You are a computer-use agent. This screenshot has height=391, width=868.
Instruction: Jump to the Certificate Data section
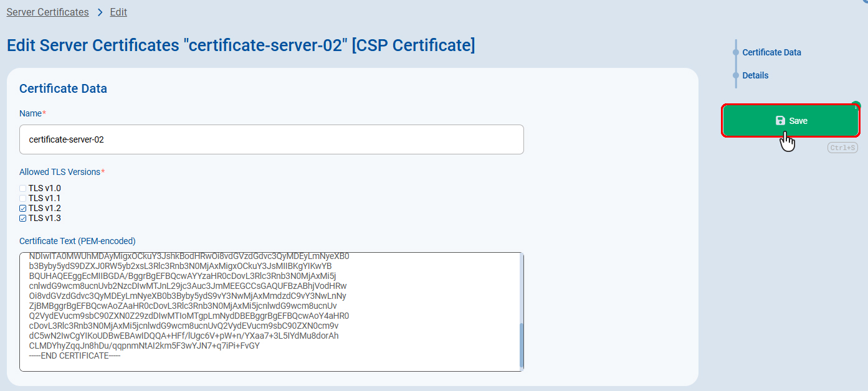pyautogui.click(x=771, y=52)
